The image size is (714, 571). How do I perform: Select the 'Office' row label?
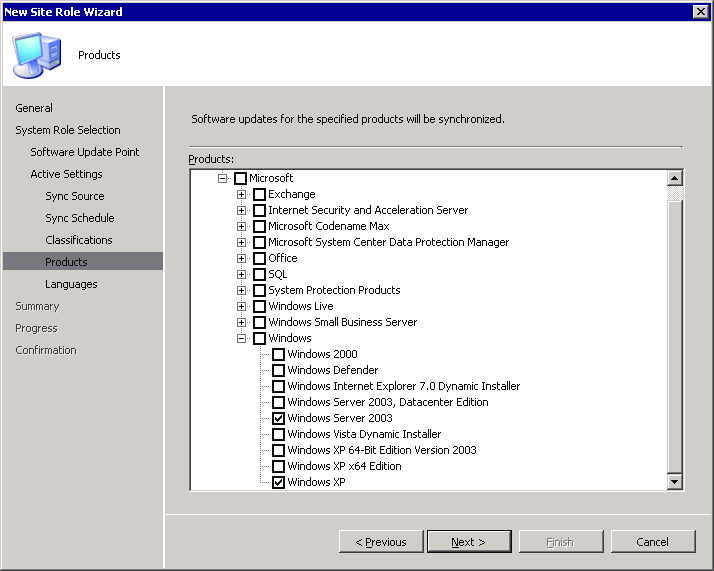[x=283, y=258]
